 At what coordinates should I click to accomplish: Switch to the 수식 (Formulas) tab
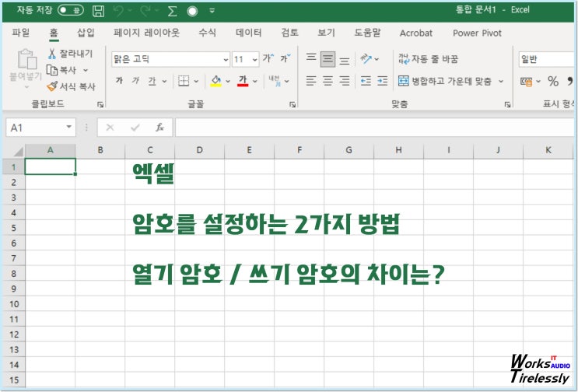point(207,33)
